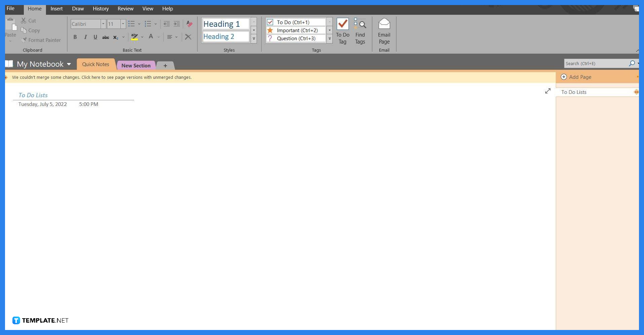Open the font size dropdown
644x335 pixels.
point(123,24)
